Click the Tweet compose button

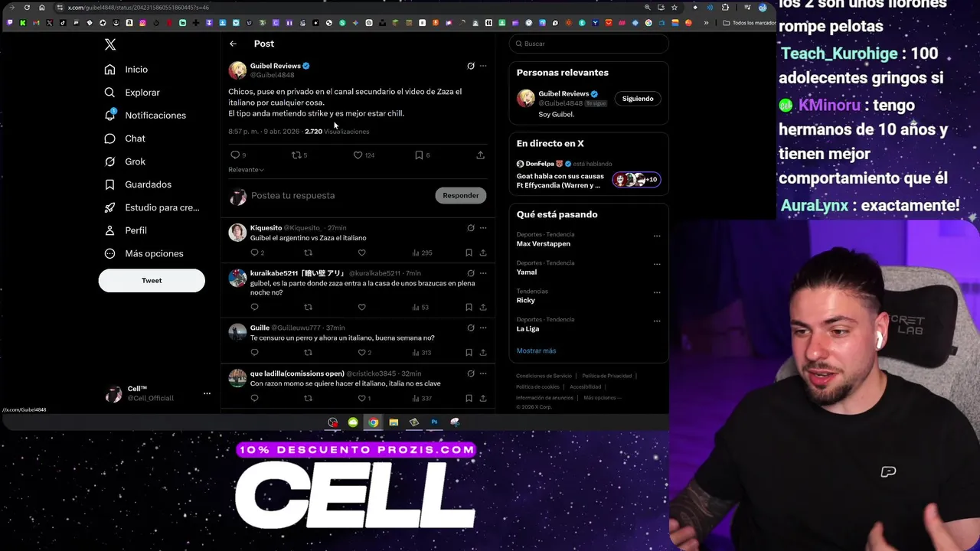click(x=152, y=281)
